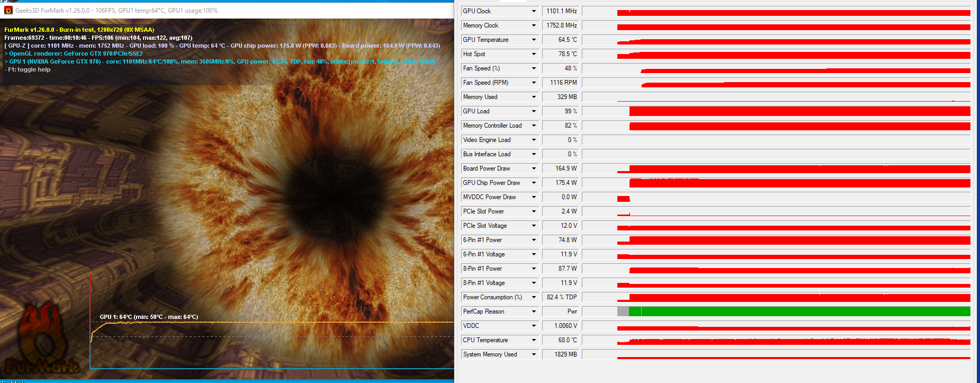980x383 pixels.
Task: Click the 64.5 °C GPU Temperature value
Action: [561, 40]
